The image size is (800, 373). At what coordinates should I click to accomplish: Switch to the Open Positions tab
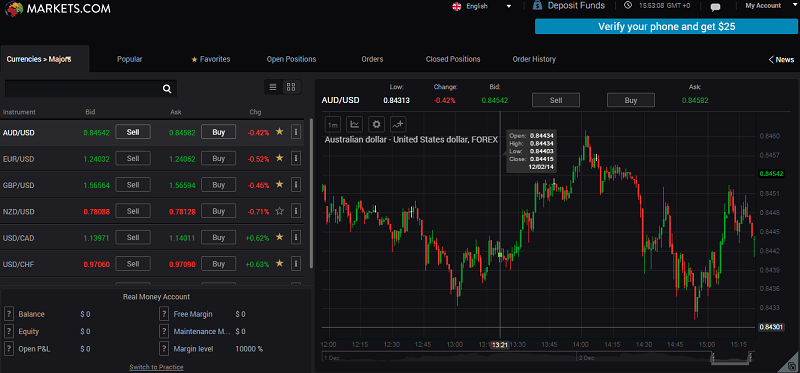click(x=291, y=59)
